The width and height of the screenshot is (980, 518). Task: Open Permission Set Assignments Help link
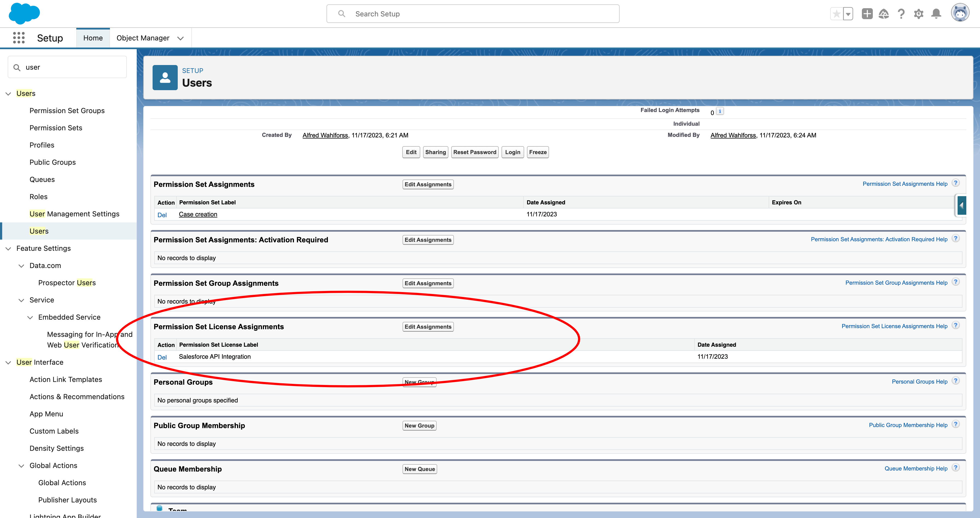[x=905, y=184]
